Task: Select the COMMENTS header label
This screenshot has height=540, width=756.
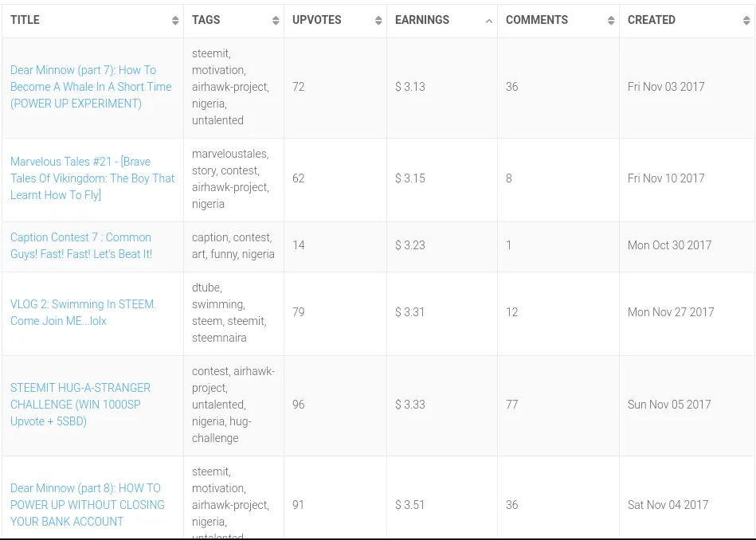Action: click(x=537, y=20)
